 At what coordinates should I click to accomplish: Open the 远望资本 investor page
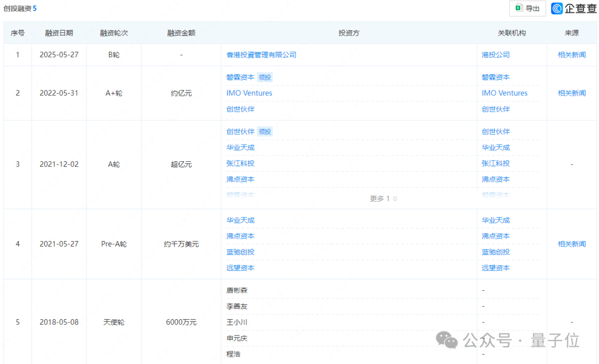pyautogui.click(x=240, y=268)
